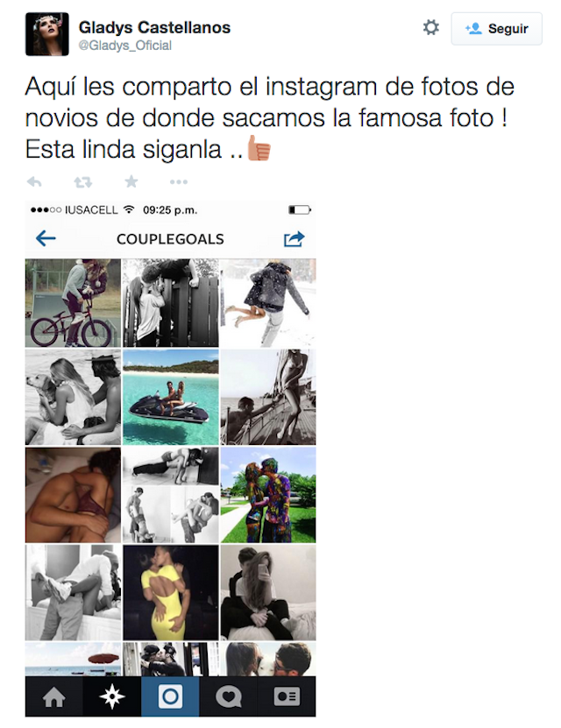Open the Instagram explore compass tab
This screenshot has width=561, height=728.
pos(112,696)
